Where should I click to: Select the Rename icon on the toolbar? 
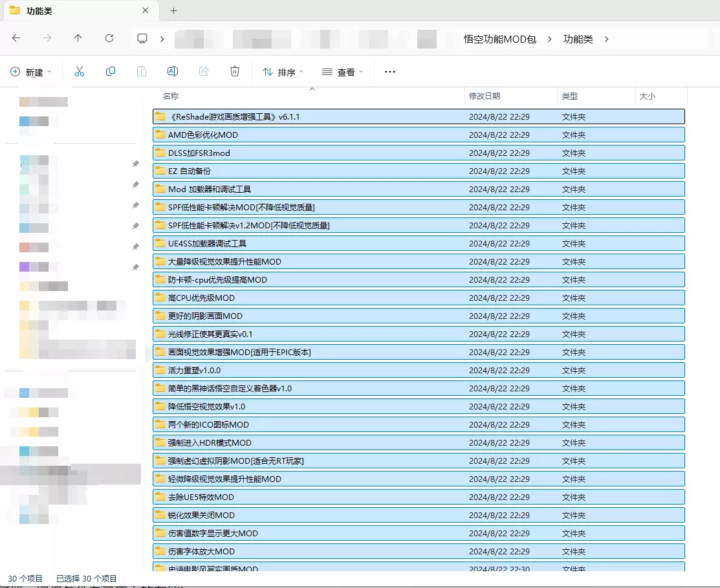pos(172,71)
